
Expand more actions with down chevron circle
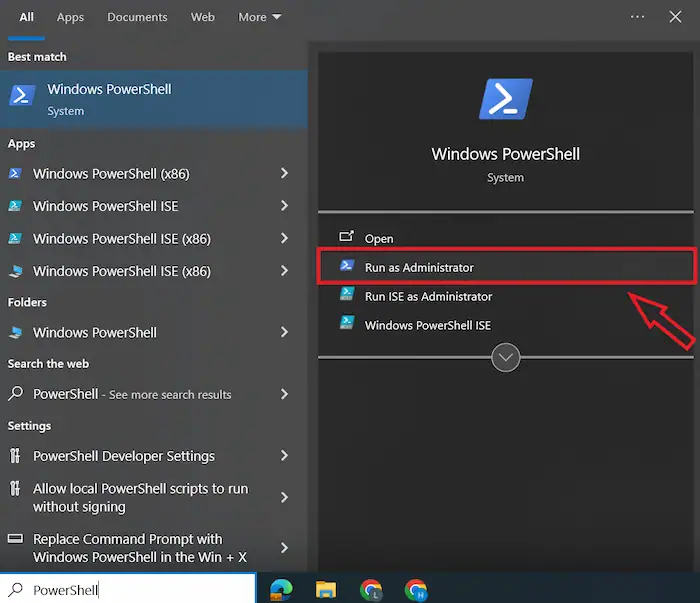(506, 357)
